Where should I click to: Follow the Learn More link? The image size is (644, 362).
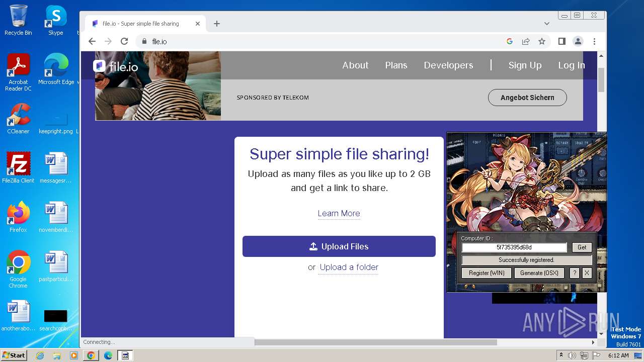(x=339, y=214)
